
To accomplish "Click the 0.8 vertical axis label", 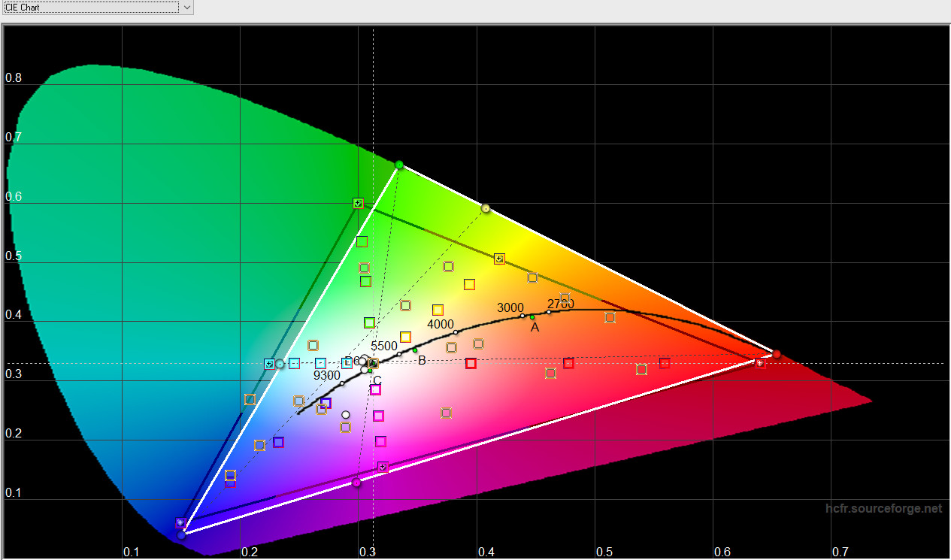I will (x=14, y=78).
